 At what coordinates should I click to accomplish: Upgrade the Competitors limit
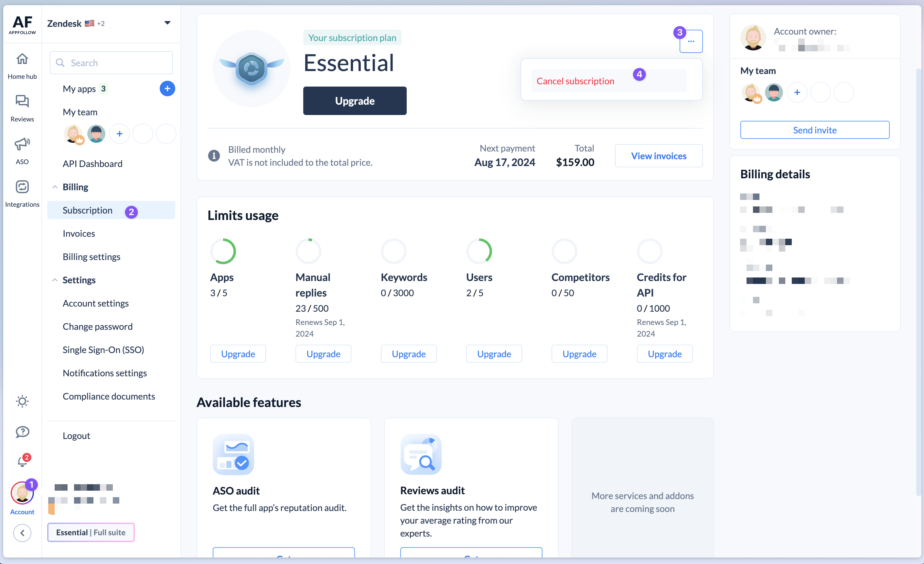579,354
